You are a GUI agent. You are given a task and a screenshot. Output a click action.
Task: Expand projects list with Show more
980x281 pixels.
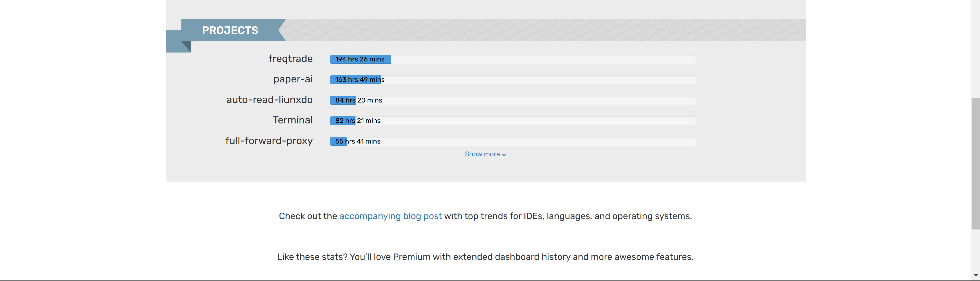[485, 154]
